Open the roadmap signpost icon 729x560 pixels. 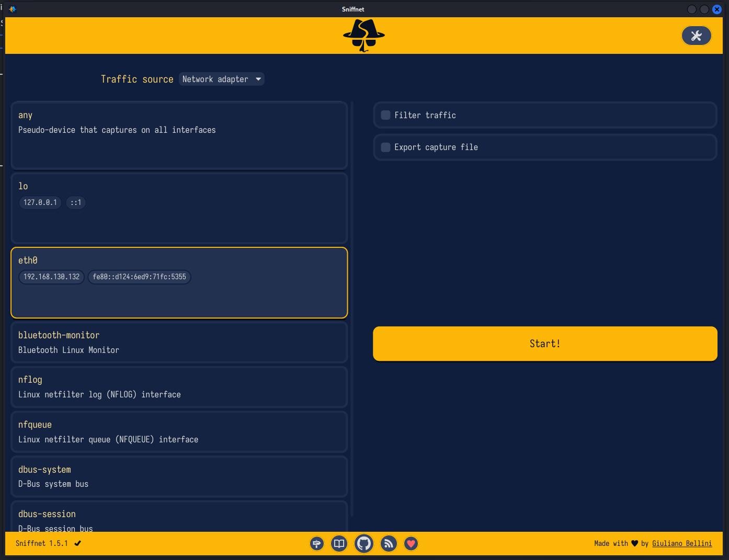click(x=317, y=544)
